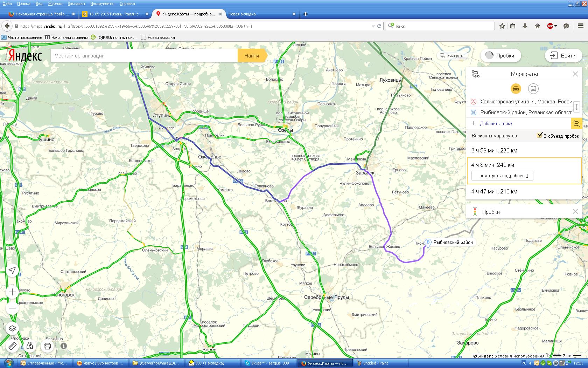The width and height of the screenshot is (588, 368).
Task: Toggle the small Маршруты button on map
Action: point(451,56)
